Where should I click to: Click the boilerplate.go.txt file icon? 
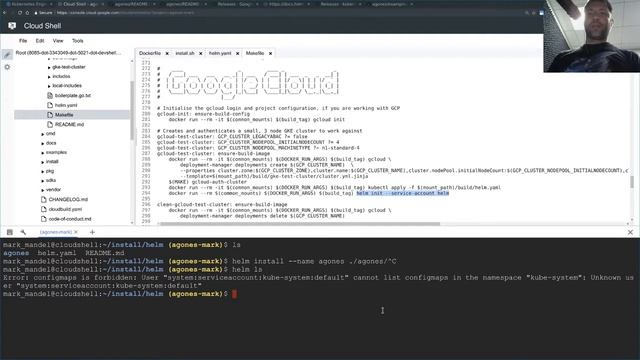50,96
